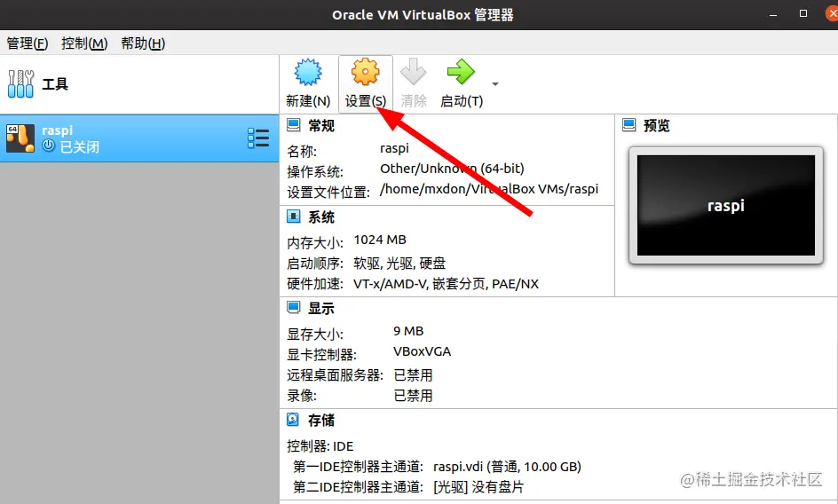Click 已禁用 next to 录像
838x504 pixels.
[413, 396]
